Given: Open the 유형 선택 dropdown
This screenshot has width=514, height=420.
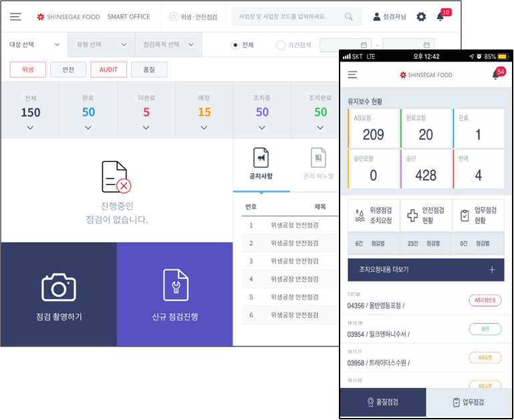Looking at the screenshot, I should [x=101, y=45].
